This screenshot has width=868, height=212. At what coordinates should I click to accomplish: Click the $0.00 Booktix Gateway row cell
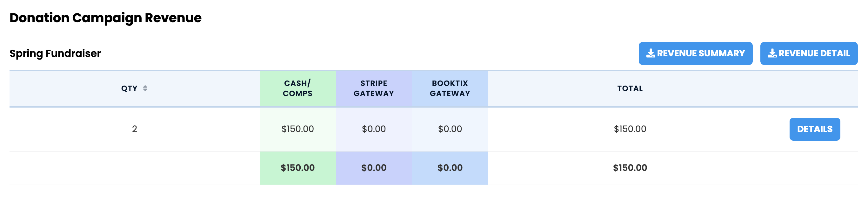click(450, 129)
